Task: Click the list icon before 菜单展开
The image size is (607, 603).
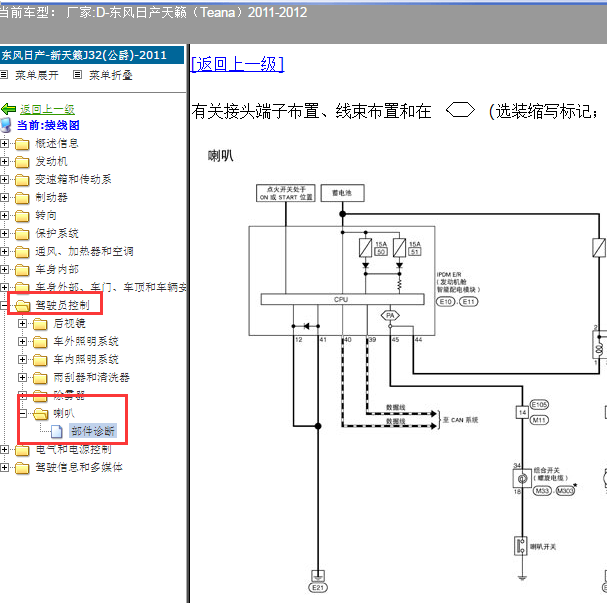Action: (x=4, y=75)
